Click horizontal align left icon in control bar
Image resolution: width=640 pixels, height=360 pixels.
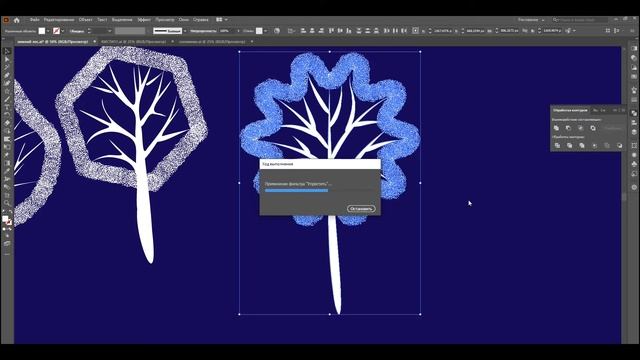pos(303,31)
